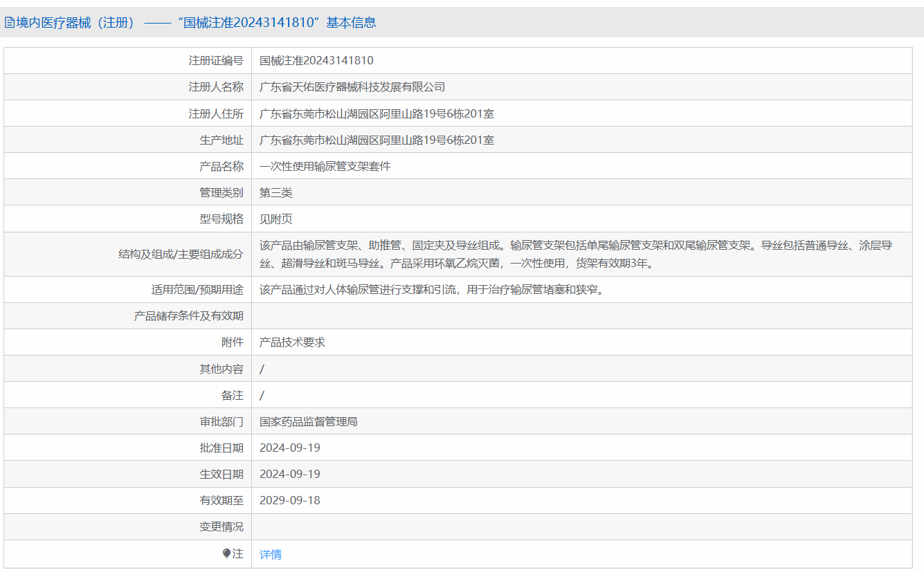This screenshot has width=924, height=570.
Task: Click the date in the 生效日期 row
Action: click(x=289, y=474)
